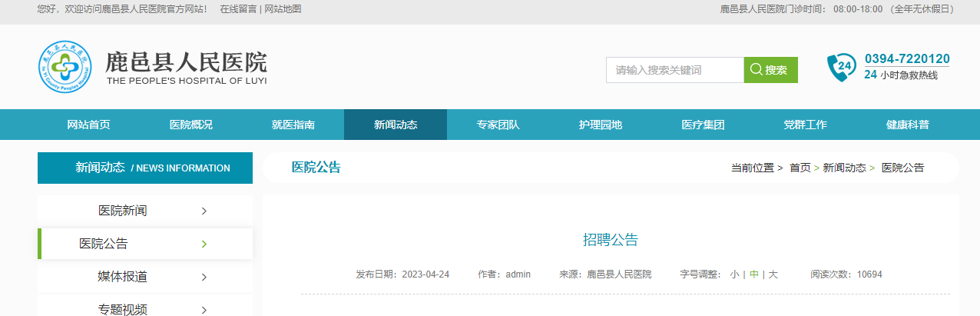Viewport: 980px width, 316px height.
Task: Open 专题视频 in the sidebar
Action: pyautogui.click(x=122, y=309)
